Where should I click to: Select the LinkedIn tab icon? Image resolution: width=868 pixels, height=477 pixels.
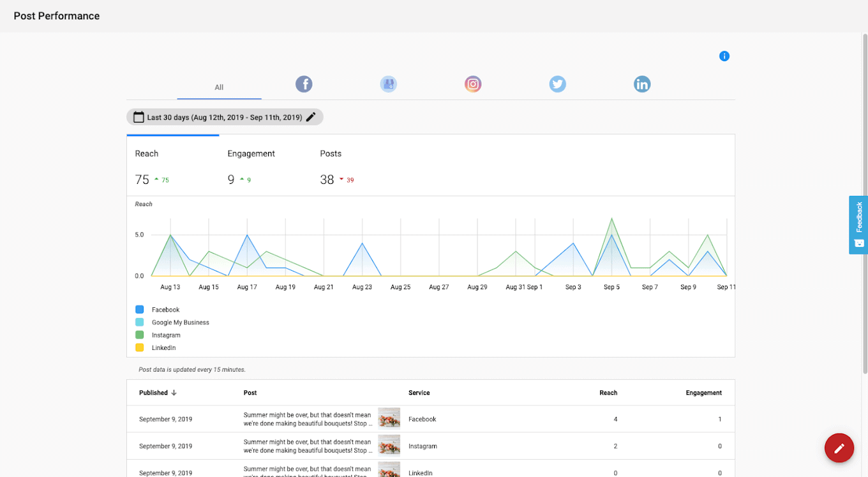642,84
